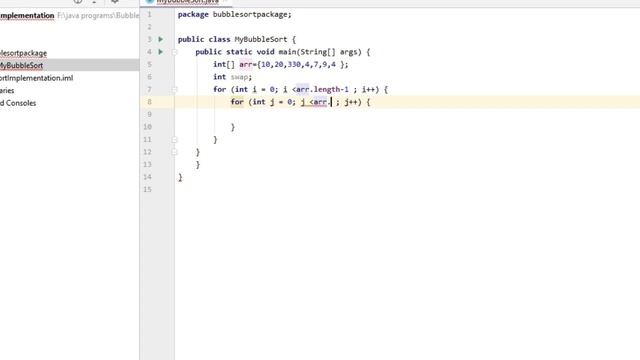Click the 'MyBubbleSort' class name in code
The image size is (640, 360).
coord(261,40)
